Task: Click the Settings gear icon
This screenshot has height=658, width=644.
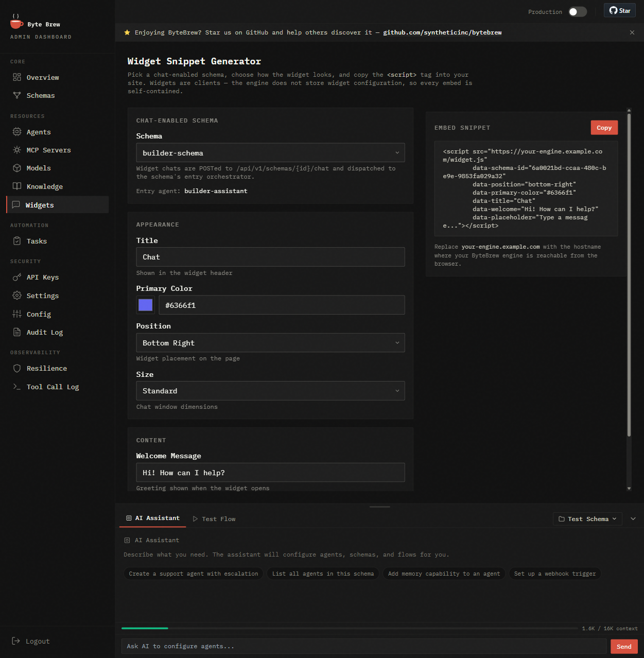Action: pos(17,296)
